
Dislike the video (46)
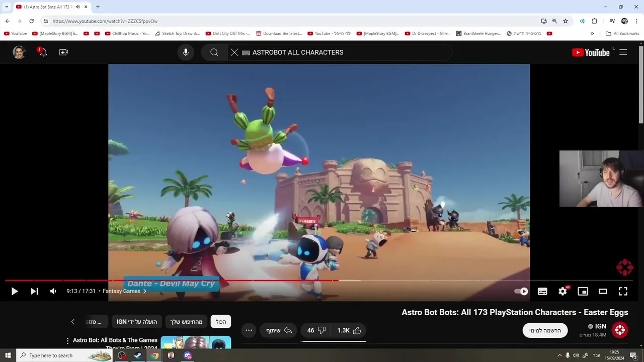(316, 330)
